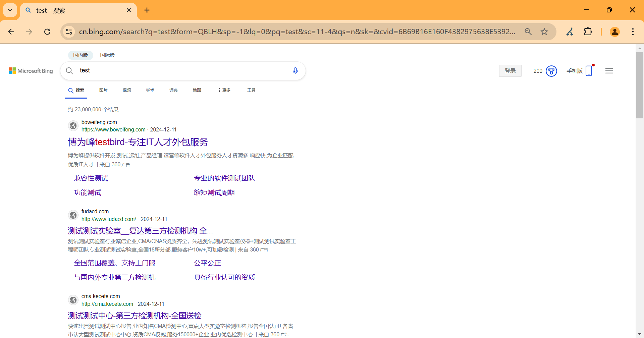Switch to 国内版 search

tap(80, 55)
